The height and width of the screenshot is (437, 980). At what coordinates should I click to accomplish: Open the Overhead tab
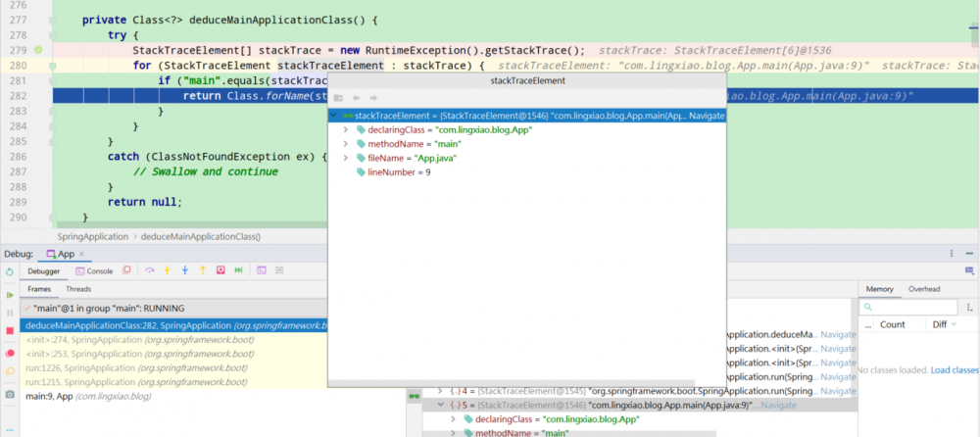tap(924, 289)
